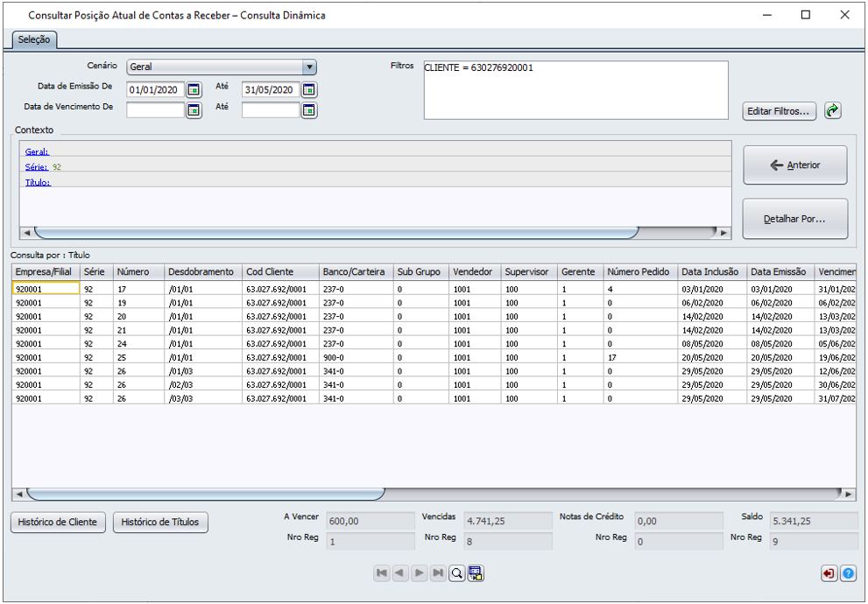This screenshot has width=868, height=604.
Task: Click inside the Filtros text box
Action: coord(575,90)
